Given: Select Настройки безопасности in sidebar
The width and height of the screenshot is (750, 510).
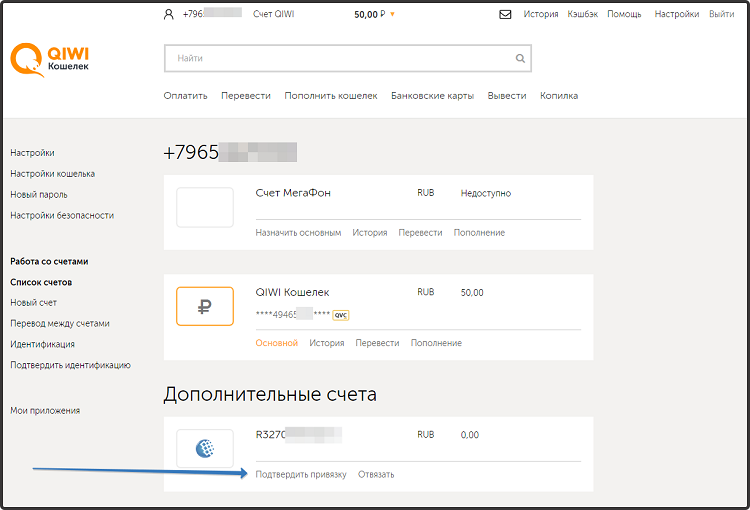Looking at the screenshot, I should click(62, 215).
